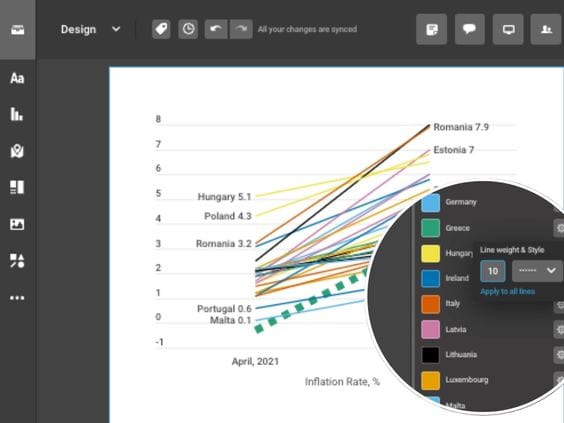Click the Latvia pink color swatch
564x423 pixels.
coord(431,329)
